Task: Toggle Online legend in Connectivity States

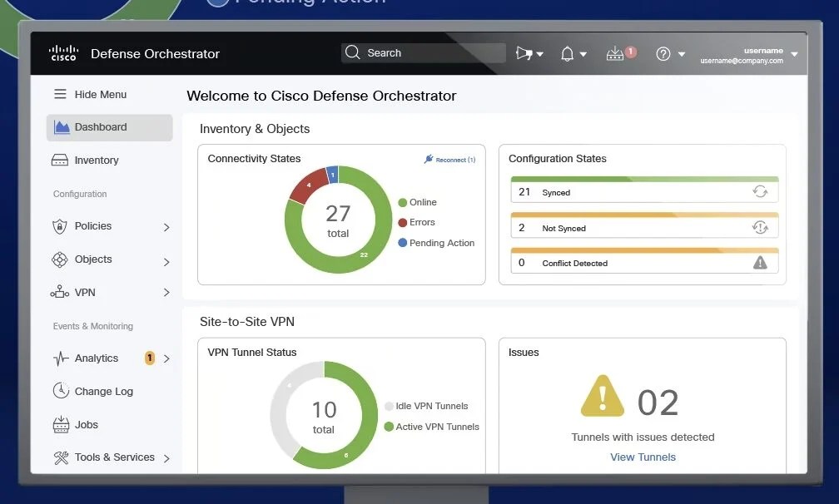Action: (x=417, y=202)
